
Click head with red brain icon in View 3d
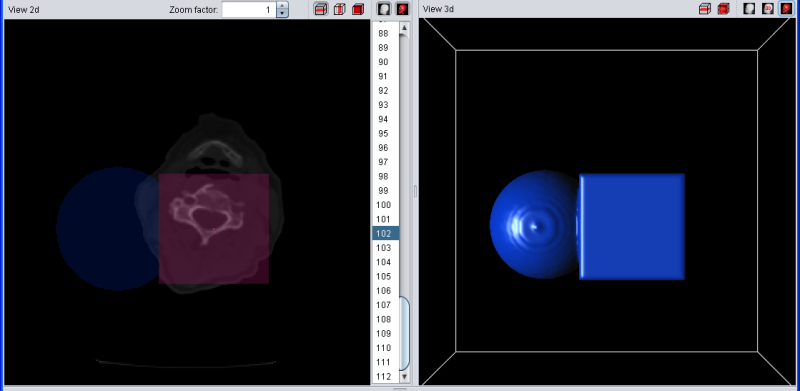767,9
